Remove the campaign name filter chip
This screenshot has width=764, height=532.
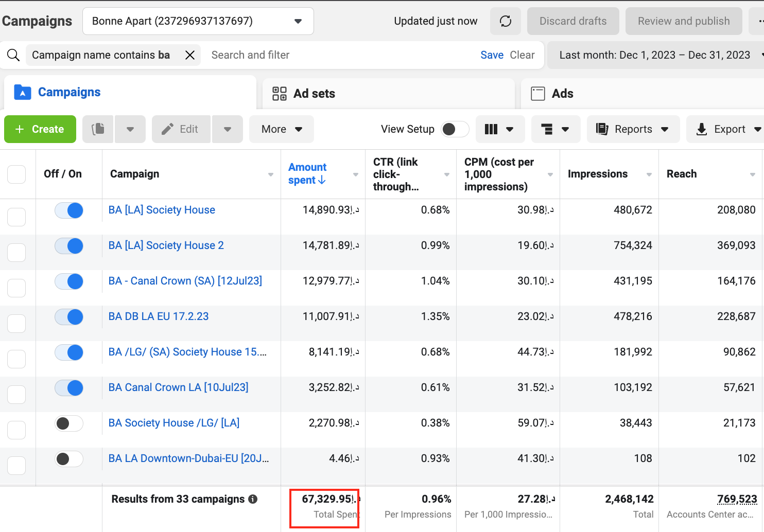tap(190, 55)
